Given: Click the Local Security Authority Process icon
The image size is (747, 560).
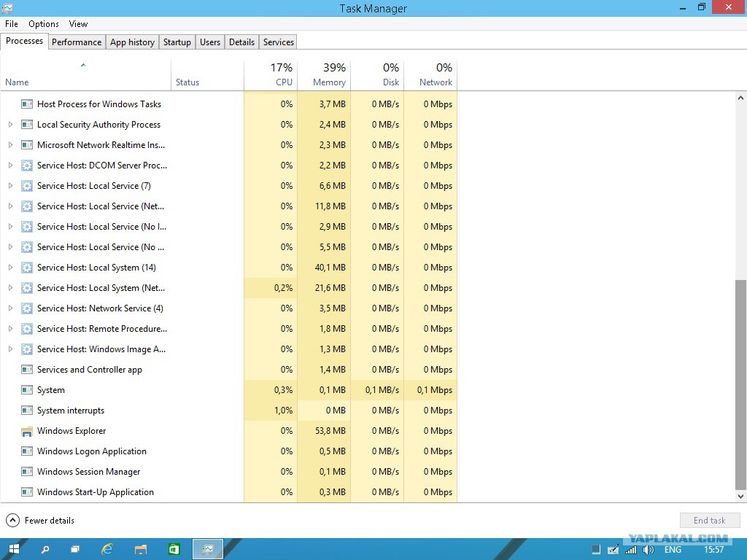Looking at the screenshot, I should tap(27, 124).
